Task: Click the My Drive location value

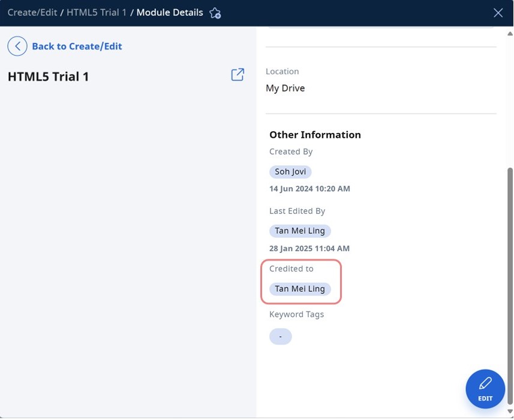Action: coord(285,88)
